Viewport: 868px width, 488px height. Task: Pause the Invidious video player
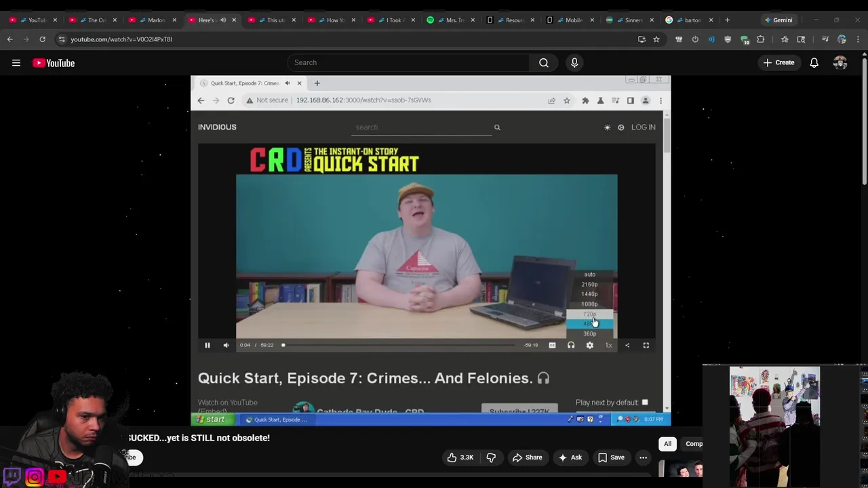208,346
